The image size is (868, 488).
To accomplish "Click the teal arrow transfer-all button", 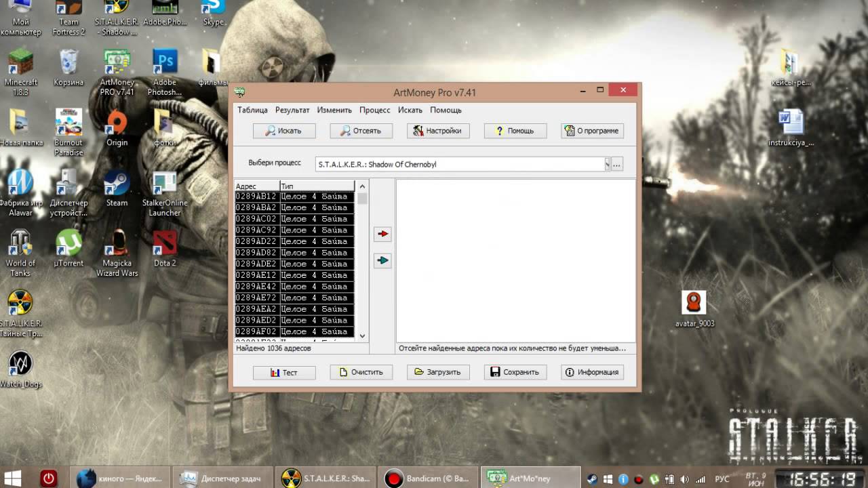I will (382, 260).
